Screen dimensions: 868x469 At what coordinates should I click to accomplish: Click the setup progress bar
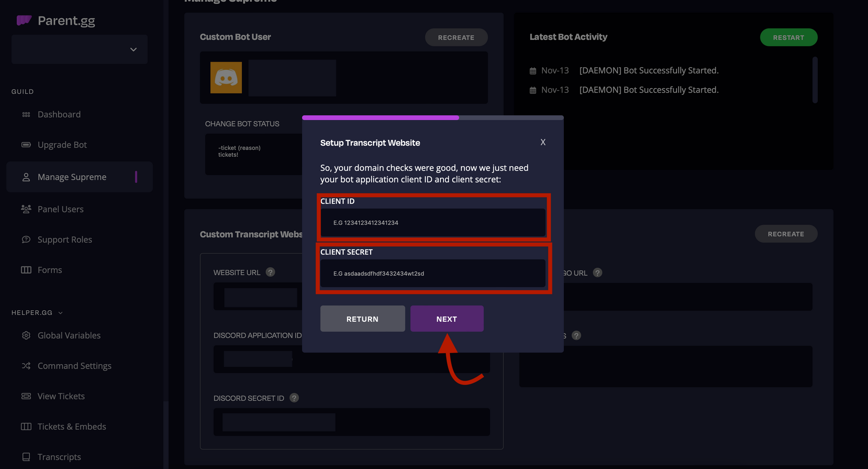tap(433, 118)
